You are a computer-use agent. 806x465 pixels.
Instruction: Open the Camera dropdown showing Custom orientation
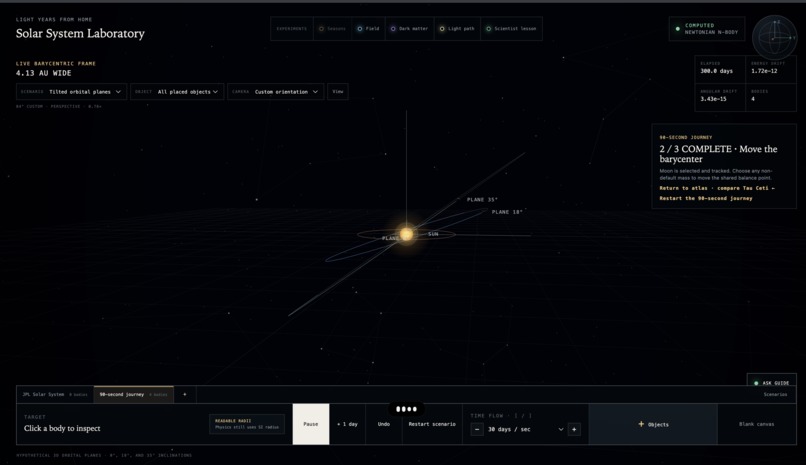click(276, 91)
